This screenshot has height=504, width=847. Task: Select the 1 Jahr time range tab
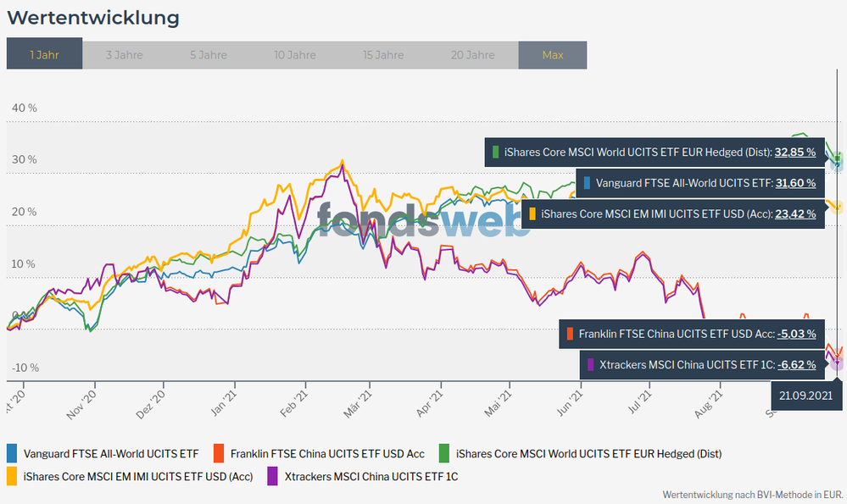pyautogui.click(x=44, y=55)
